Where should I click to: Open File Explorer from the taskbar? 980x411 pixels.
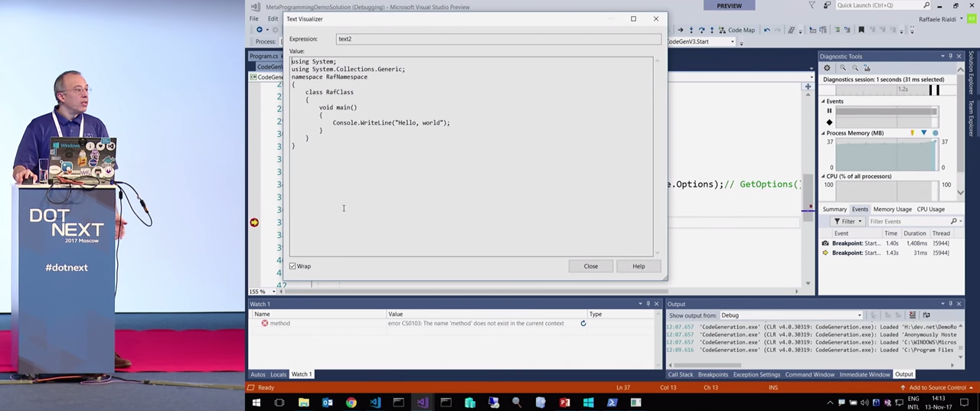point(303,403)
